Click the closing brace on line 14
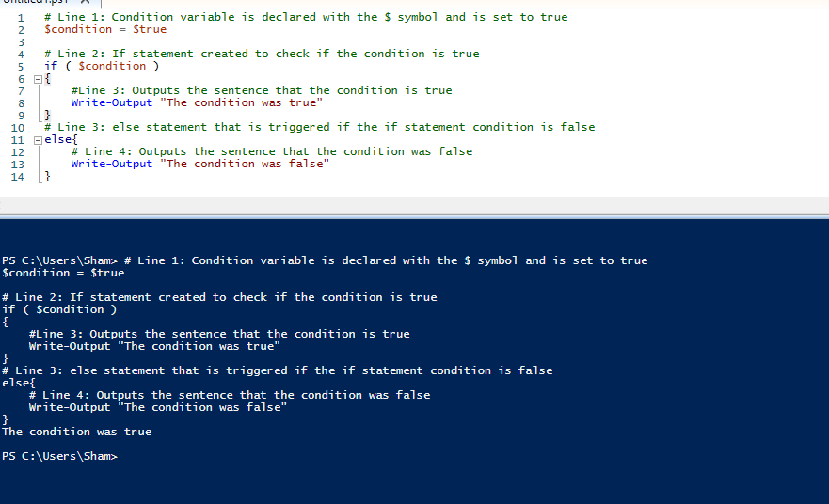The image size is (829, 504). [47, 176]
